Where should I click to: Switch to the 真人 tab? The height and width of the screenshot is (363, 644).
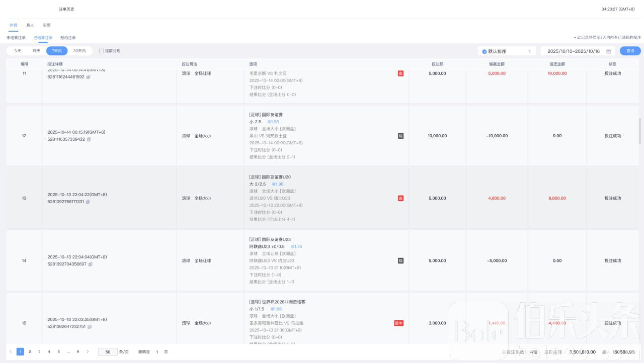(30, 25)
